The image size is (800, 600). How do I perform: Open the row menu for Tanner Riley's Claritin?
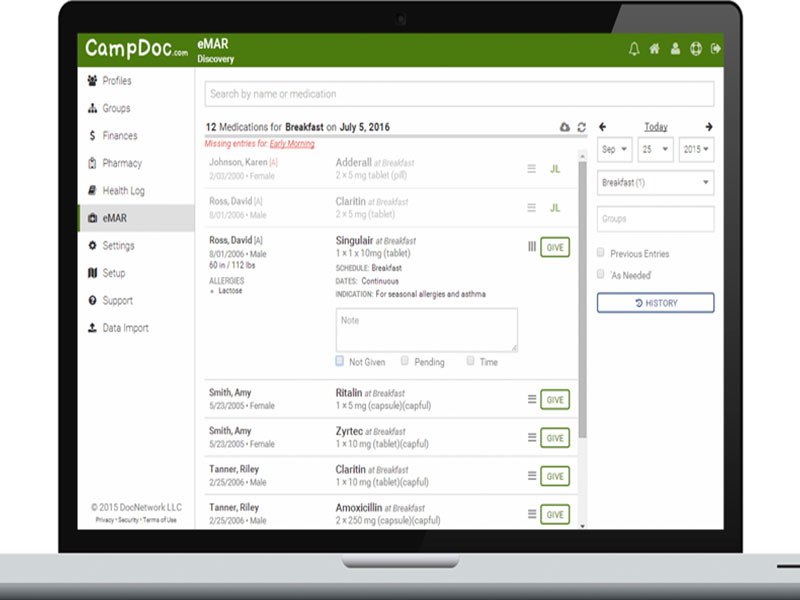point(532,476)
